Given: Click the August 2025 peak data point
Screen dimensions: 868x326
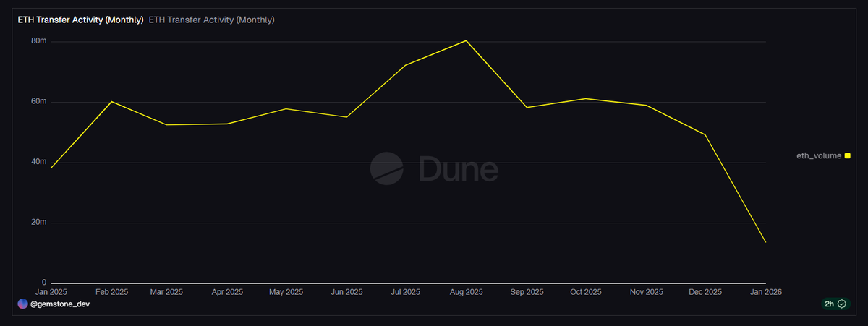Looking at the screenshot, I should [x=467, y=40].
